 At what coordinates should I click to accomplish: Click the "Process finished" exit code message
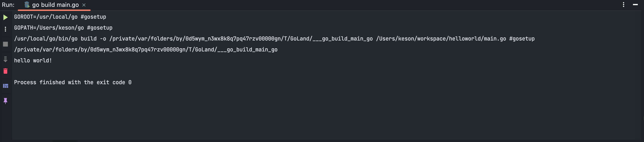[73, 82]
